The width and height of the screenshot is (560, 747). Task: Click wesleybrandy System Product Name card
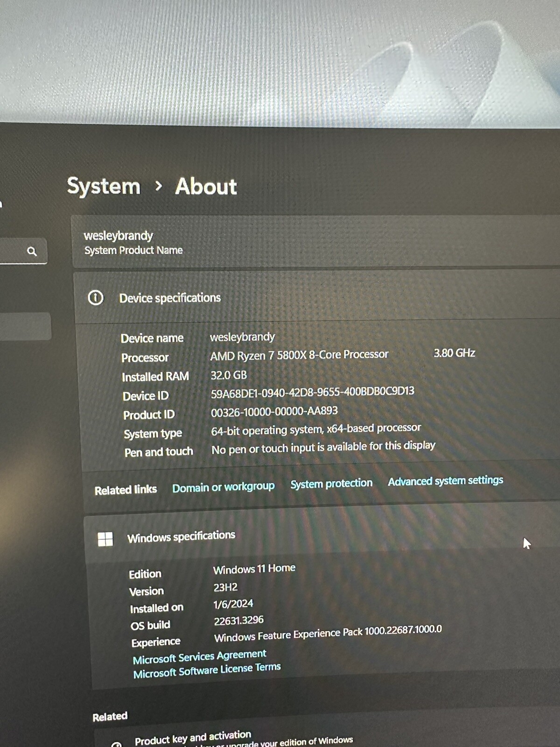click(x=315, y=242)
